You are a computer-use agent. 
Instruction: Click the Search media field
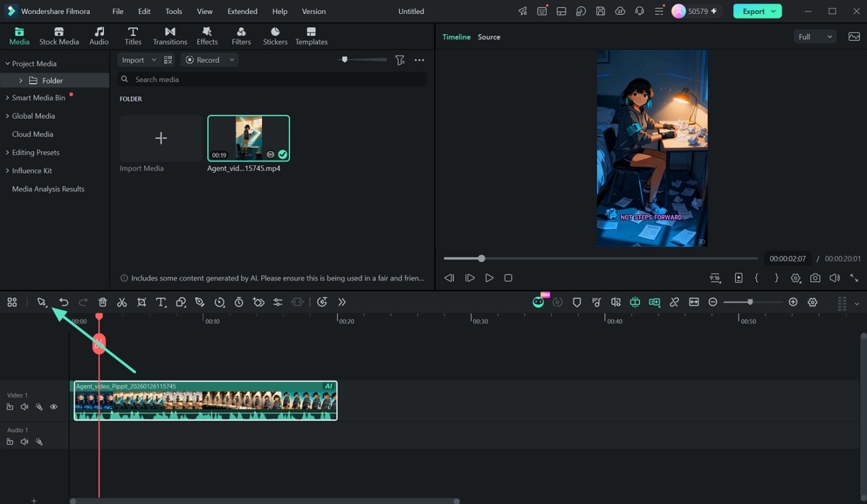pos(272,79)
